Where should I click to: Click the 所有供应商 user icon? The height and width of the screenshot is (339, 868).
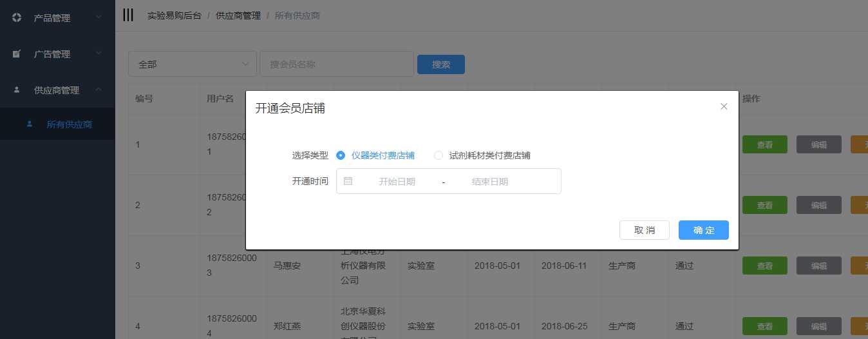pos(30,124)
